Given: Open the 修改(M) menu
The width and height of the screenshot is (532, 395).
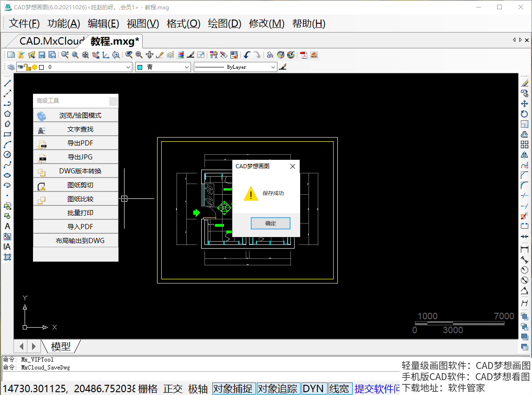Looking at the screenshot, I should [267, 23].
